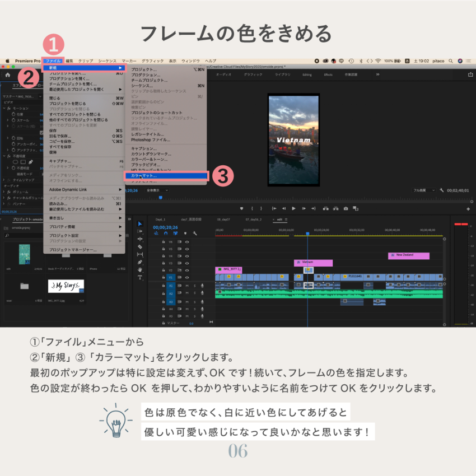Select the My Story thumbnail in project

click(66, 286)
